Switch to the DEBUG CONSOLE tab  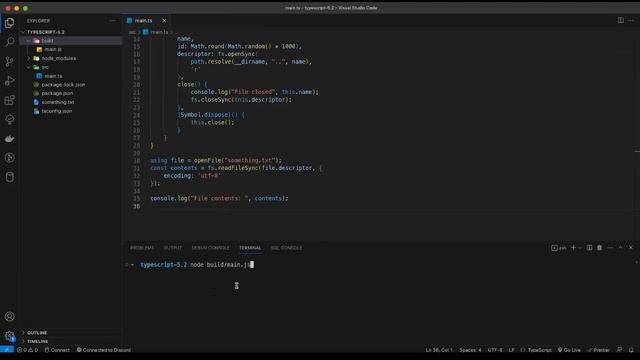tap(211, 248)
